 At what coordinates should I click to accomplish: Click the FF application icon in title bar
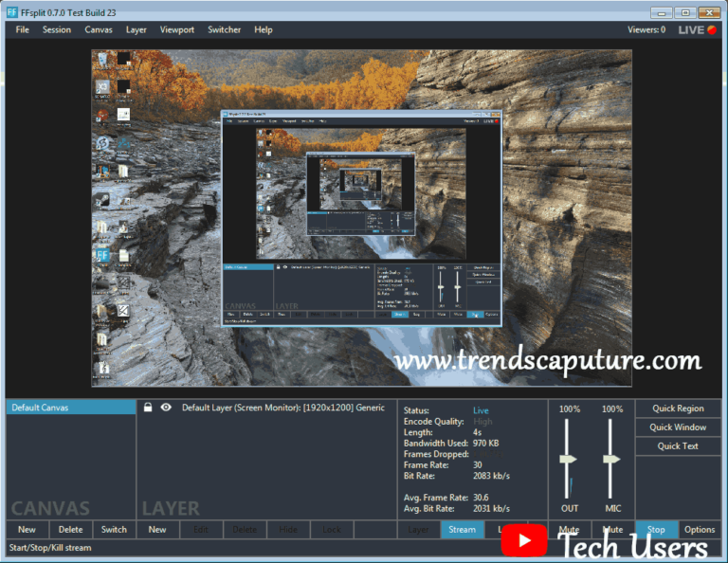(x=12, y=12)
